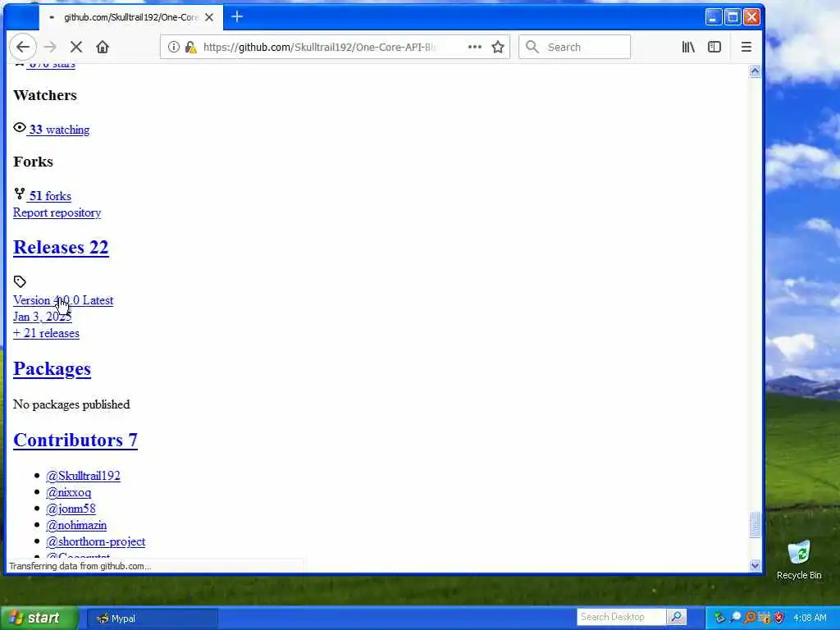Visit contributor @nixxoq profile
Viewport: 840px width, 630px height.
tap(69, 492)
